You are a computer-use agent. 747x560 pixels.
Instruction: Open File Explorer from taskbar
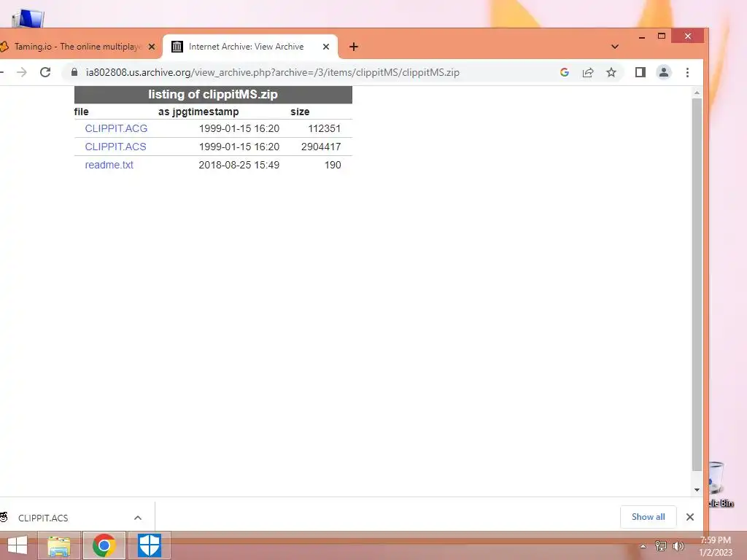pyautogui.click(x=59, y=545)
